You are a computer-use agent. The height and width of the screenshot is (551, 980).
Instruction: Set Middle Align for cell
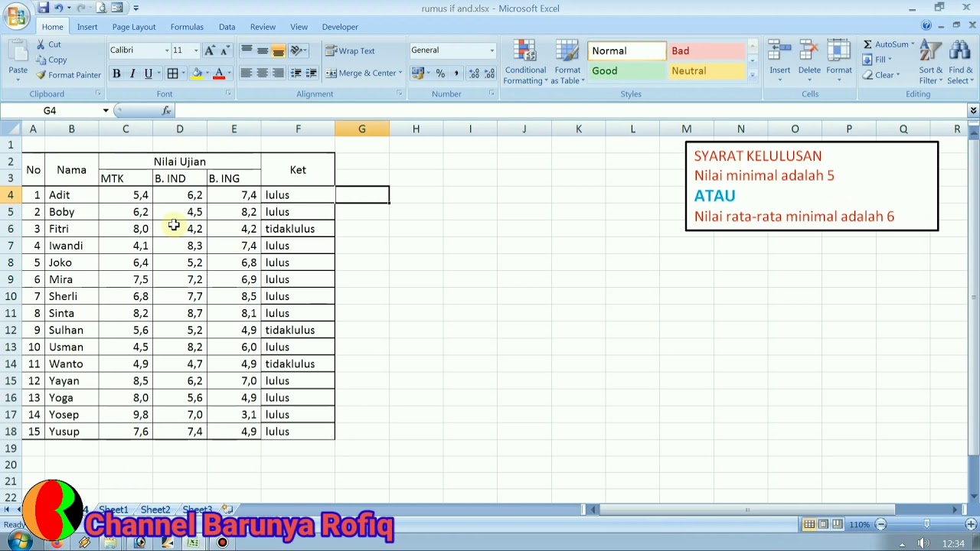[x=263, y=51]
